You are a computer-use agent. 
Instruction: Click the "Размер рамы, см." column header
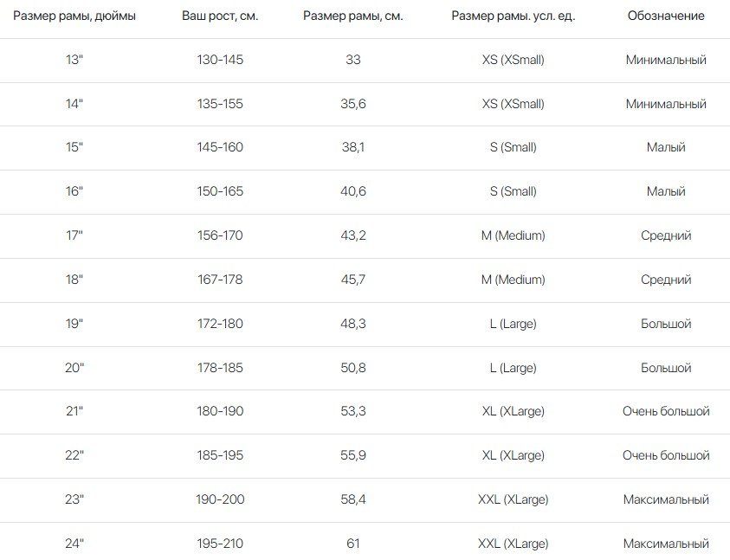point(352,16)
